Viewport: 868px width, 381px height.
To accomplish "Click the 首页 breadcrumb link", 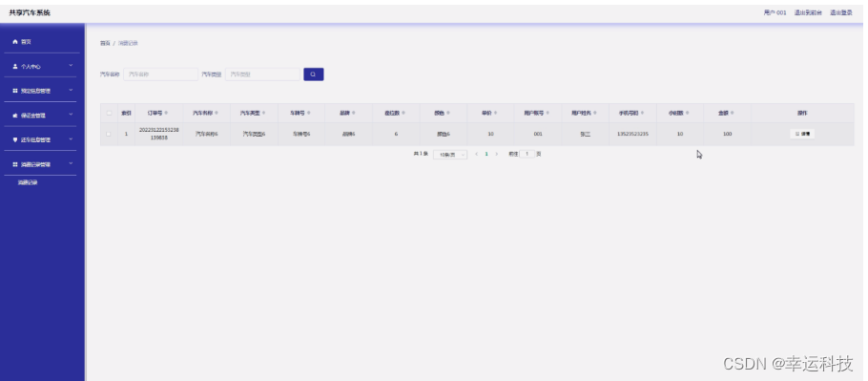I will point(105,43).
